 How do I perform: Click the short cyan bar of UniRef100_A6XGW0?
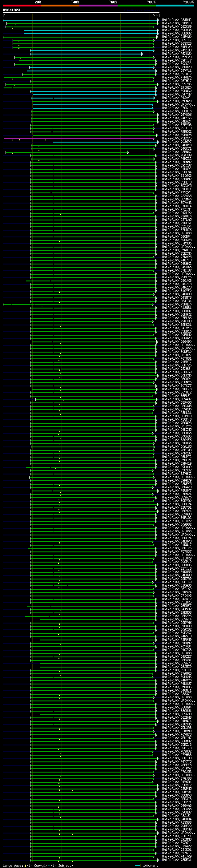(86, 54)
